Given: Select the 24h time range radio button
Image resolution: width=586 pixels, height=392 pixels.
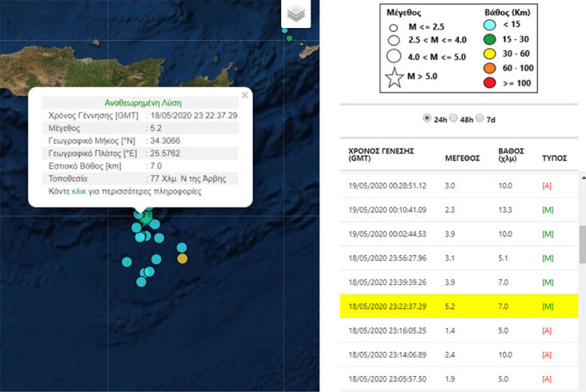Looking at the screenshot, I should point(426,118).
